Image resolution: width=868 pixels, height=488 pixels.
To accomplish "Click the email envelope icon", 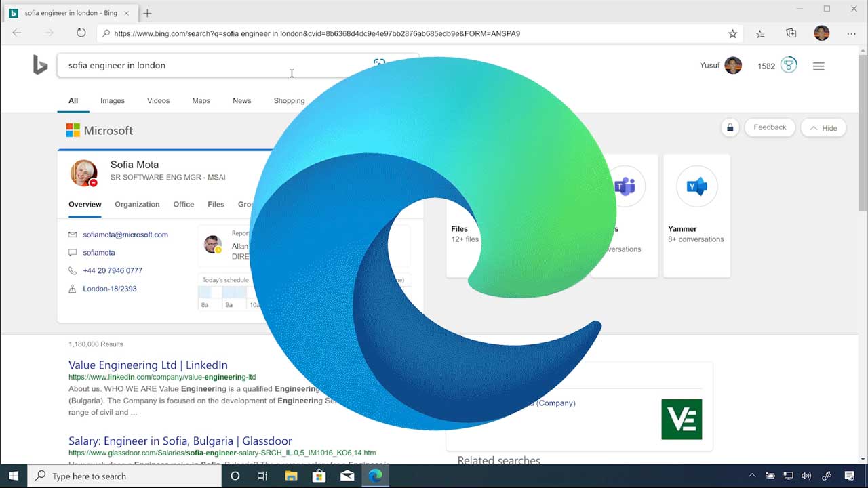I will [73, 235].
